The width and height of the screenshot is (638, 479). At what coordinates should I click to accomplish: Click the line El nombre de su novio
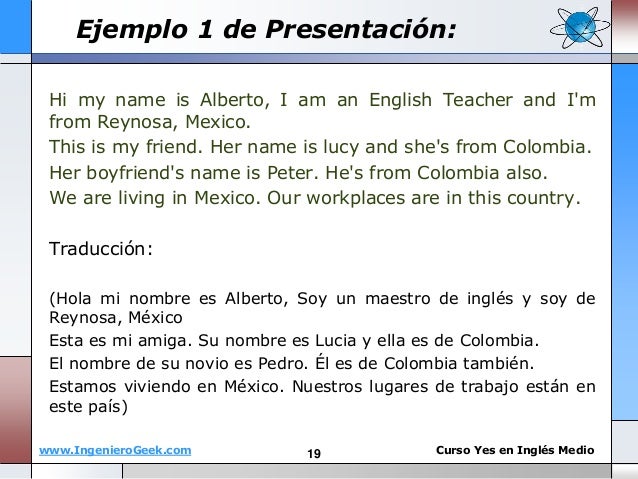tap(291, 363)
